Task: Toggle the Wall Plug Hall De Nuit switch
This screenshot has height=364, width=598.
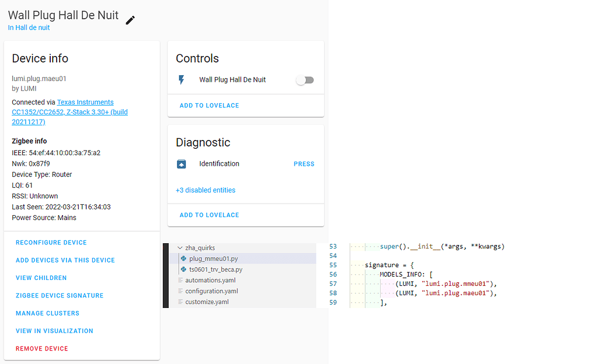Action: (305, 80)
